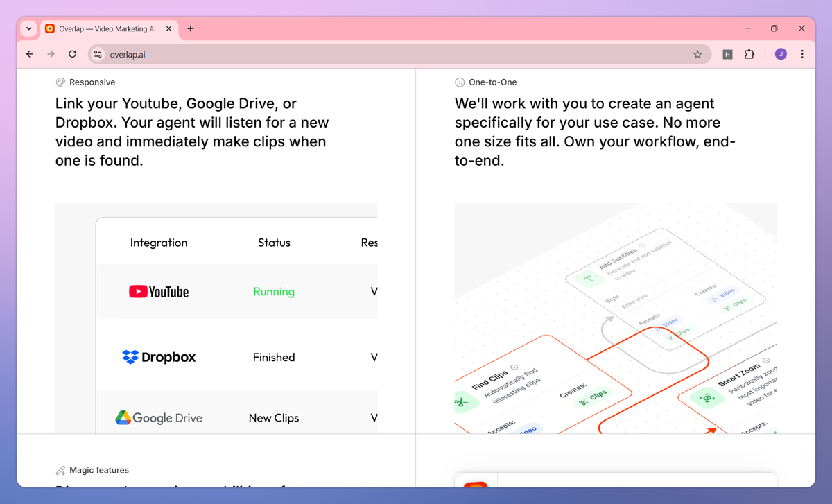Viewport: 832px width, 504px height.
Task: Close the Overlap browser tab
Action: point(167,28)
